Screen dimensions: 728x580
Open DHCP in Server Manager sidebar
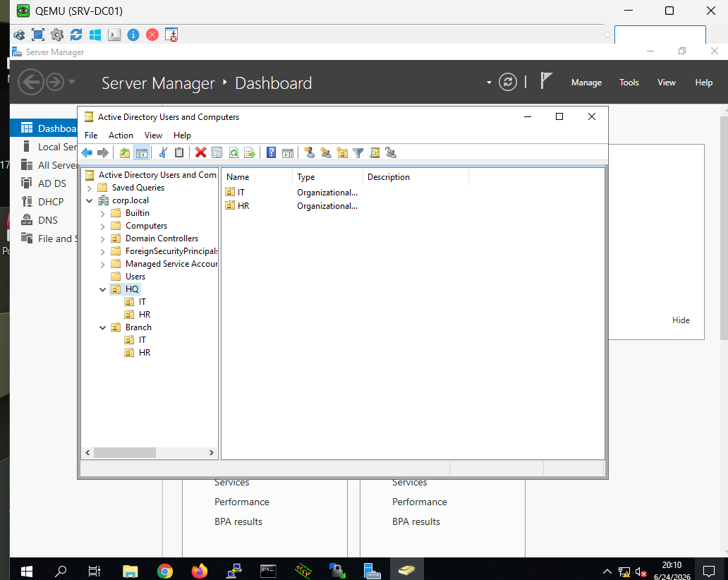pyautogui.click(x=51, y=202)
